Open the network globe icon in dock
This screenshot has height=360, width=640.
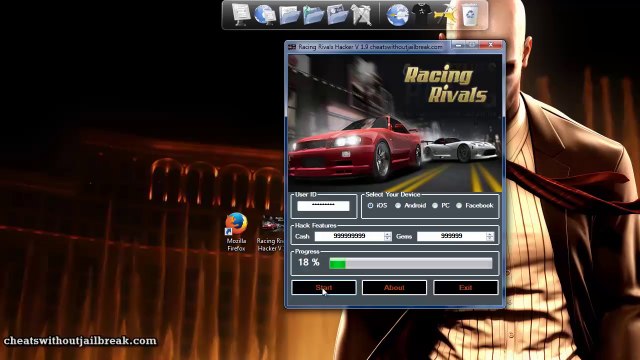pos(264,15)
